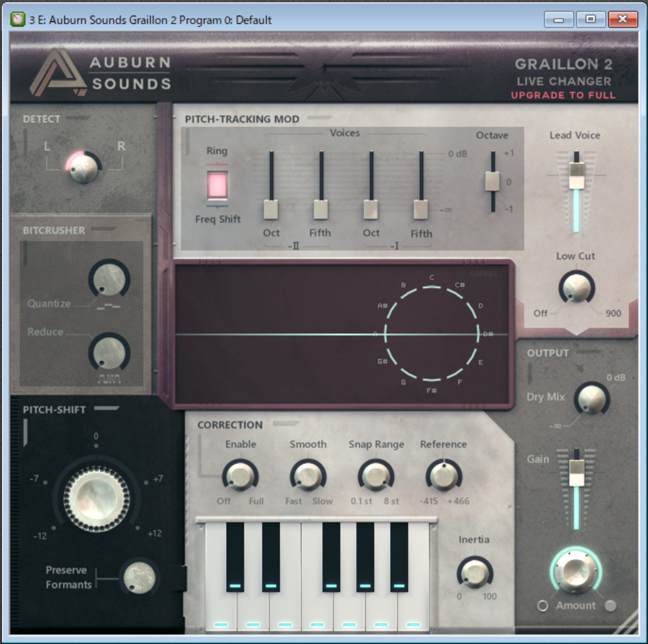648x644 pixels.
Task: Click the Preserve Formants knob
Action: tap(140, 578)
